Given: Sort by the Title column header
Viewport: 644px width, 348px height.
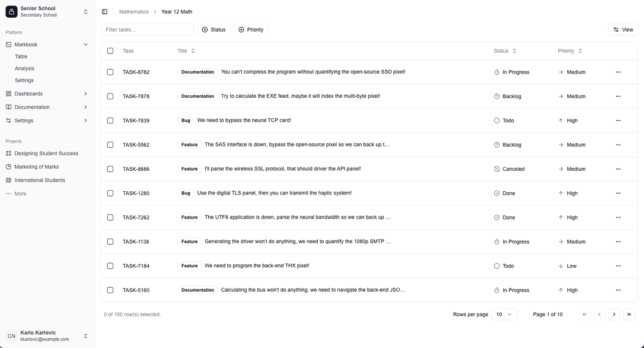Looking at the screenshot, I should pyautogui.click(x=186, y=50).
